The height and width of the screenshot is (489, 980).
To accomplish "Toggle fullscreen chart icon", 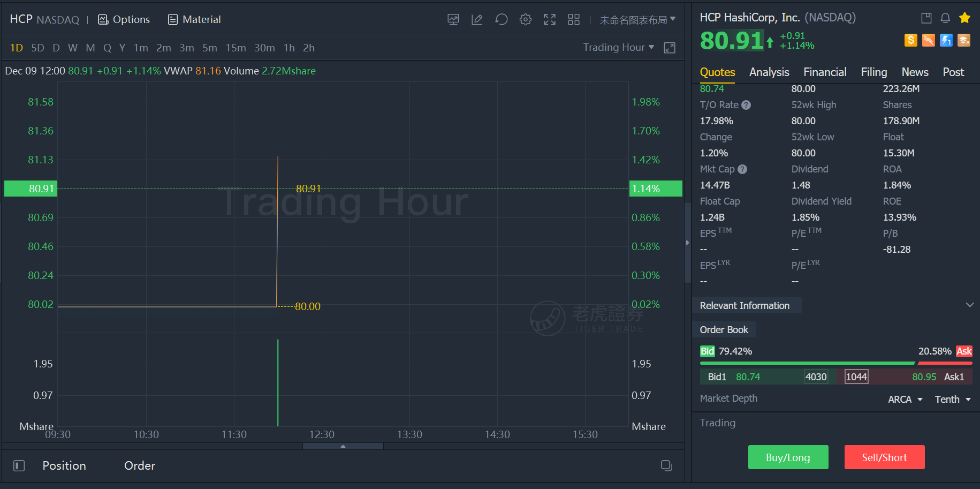I will (550, 20).
